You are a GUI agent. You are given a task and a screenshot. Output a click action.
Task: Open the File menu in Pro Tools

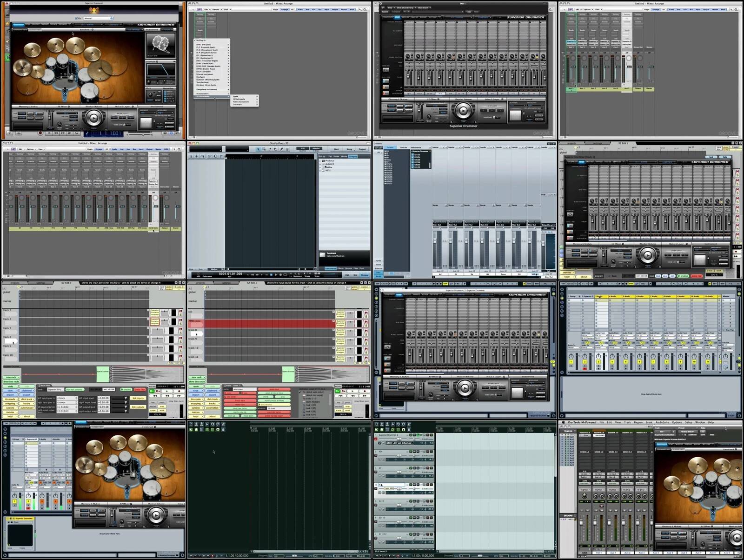(601, 422)
